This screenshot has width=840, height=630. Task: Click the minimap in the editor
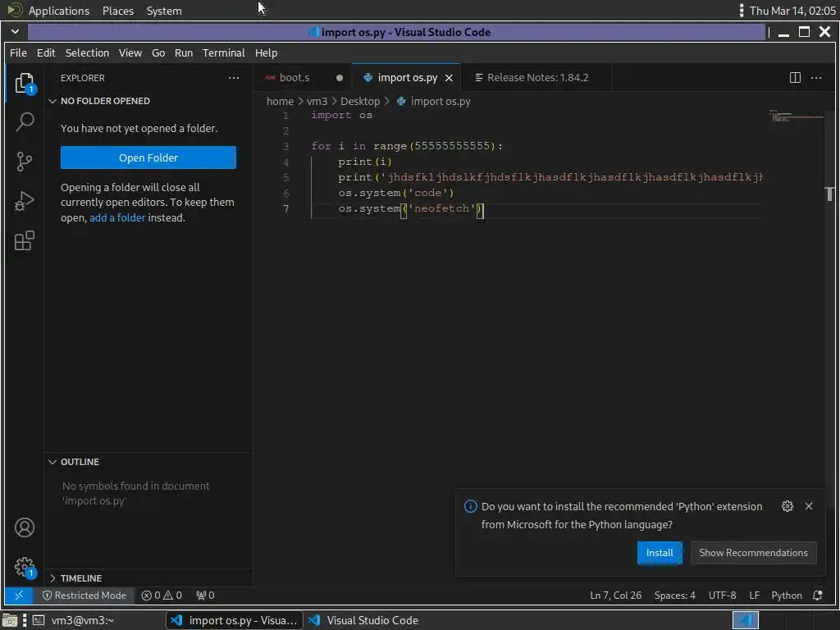795,116
